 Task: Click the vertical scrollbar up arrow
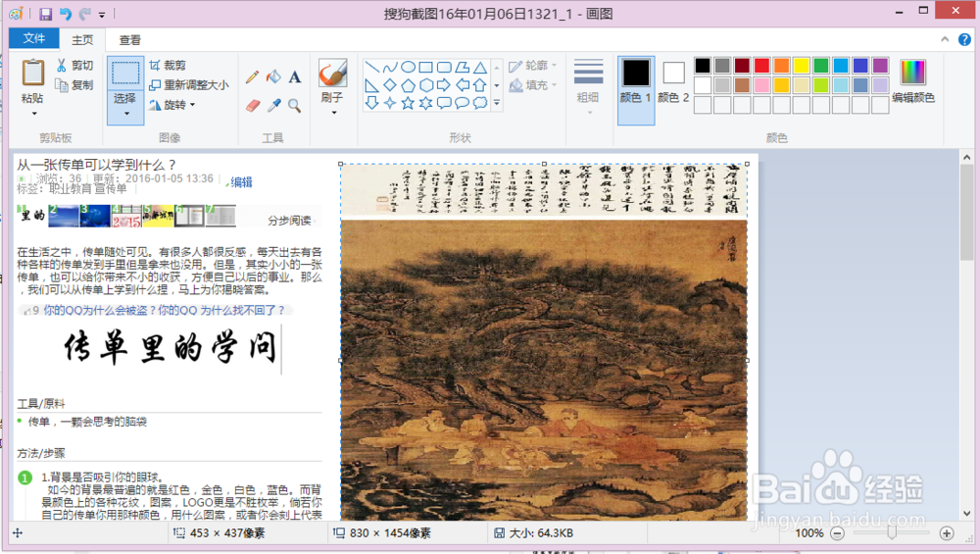967,158
